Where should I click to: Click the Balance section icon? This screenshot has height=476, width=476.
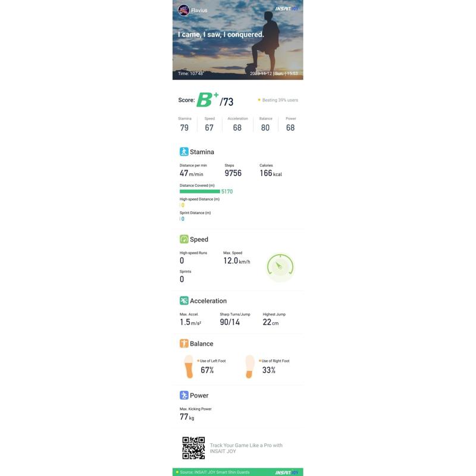click(x=184, y=343)
